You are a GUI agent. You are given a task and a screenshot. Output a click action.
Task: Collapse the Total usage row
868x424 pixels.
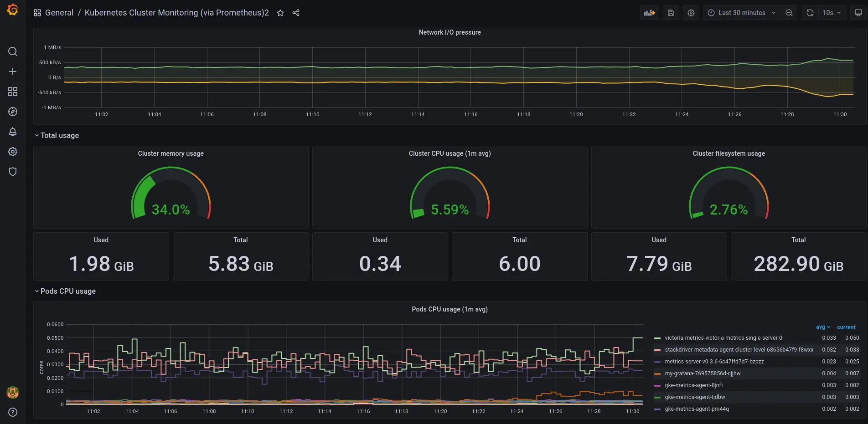pyautogui.click(x=59, y=135)
